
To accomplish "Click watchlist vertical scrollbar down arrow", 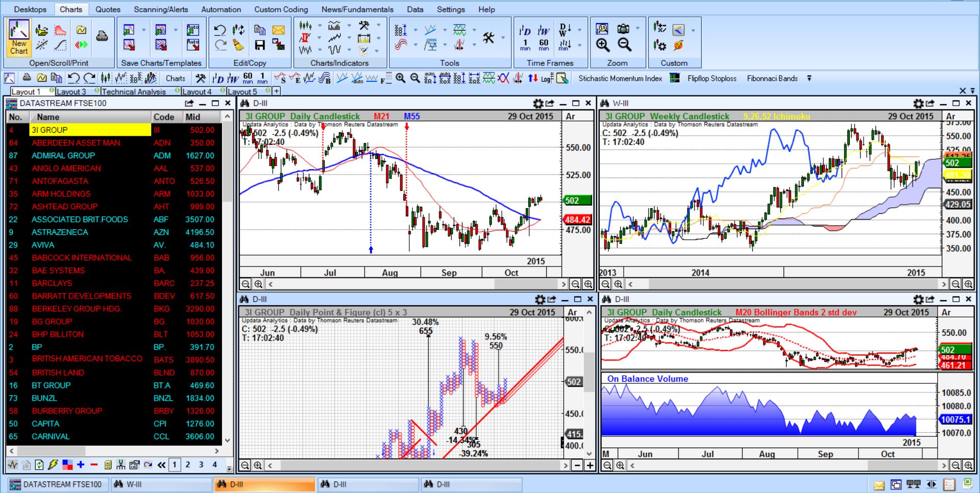I will [228, 440].
